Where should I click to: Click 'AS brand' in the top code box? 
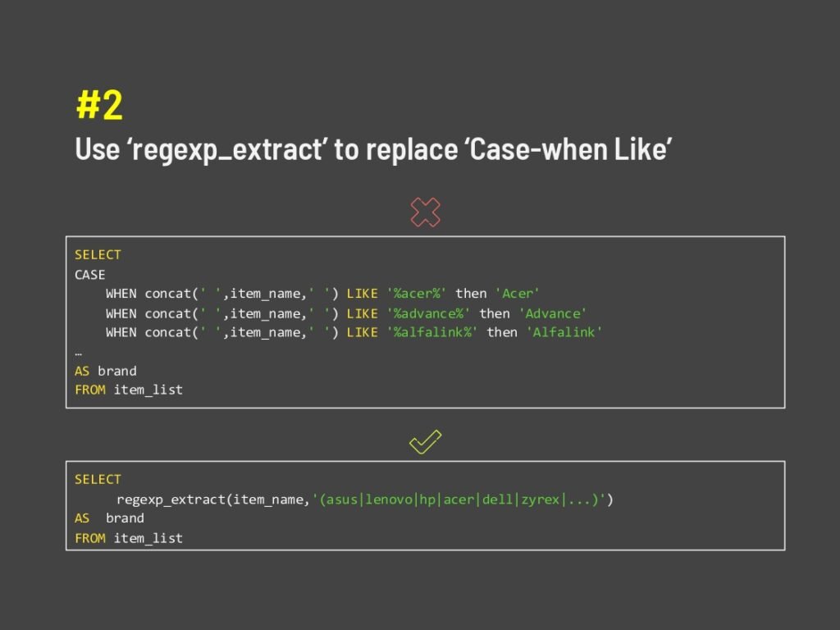[106, 371]
